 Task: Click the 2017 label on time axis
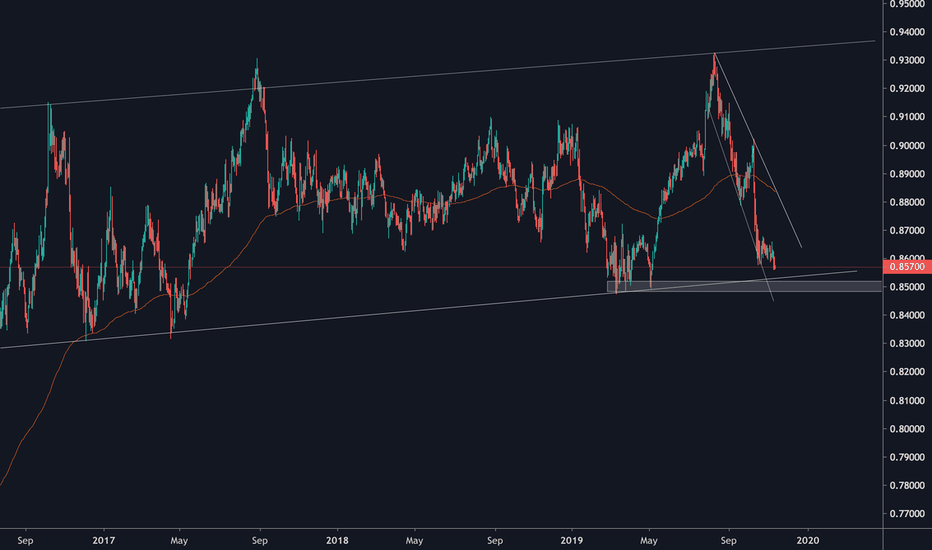[103, 540]
